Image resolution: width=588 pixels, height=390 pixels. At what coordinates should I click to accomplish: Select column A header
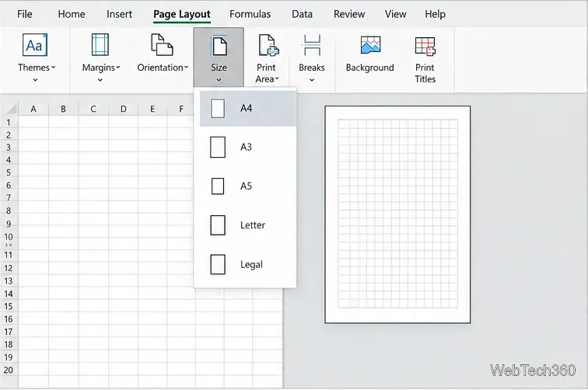(x=33, y=109)
